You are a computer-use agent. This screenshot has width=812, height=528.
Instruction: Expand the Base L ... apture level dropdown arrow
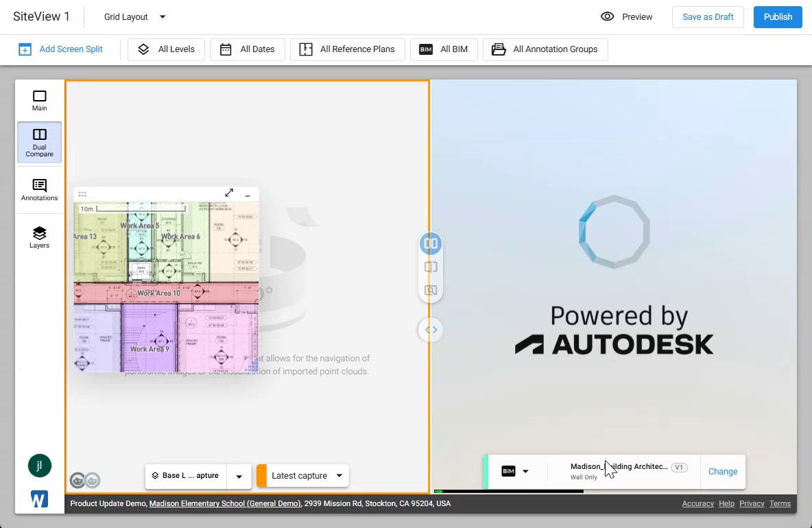239,477
